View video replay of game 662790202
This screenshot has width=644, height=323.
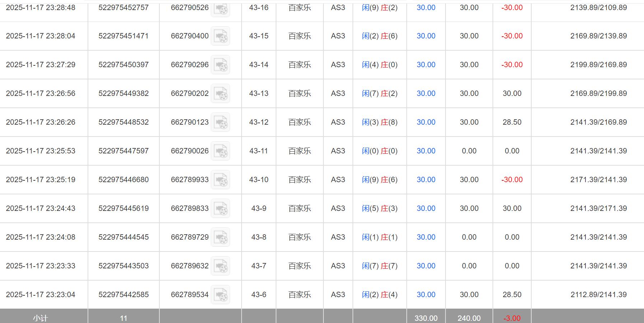pos(220,93)
